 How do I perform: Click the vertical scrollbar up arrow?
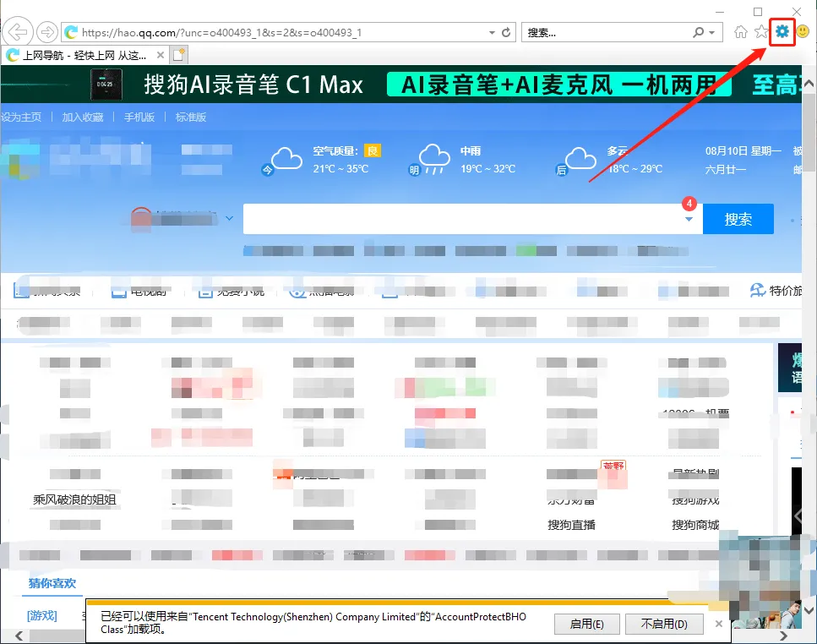click(809, 84)
